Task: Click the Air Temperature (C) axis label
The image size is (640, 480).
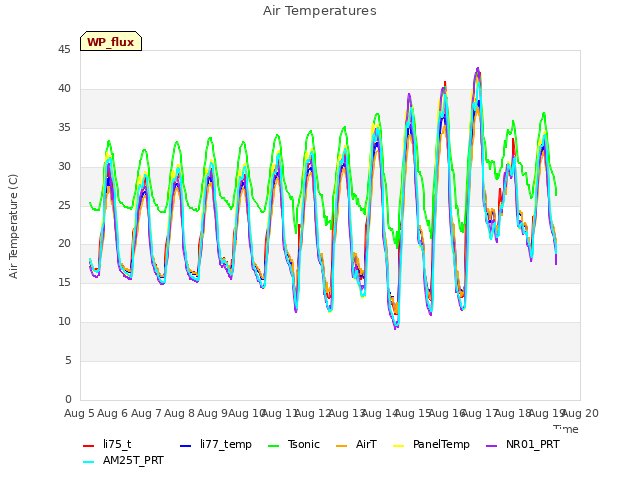Action: (x=13, y=227)
